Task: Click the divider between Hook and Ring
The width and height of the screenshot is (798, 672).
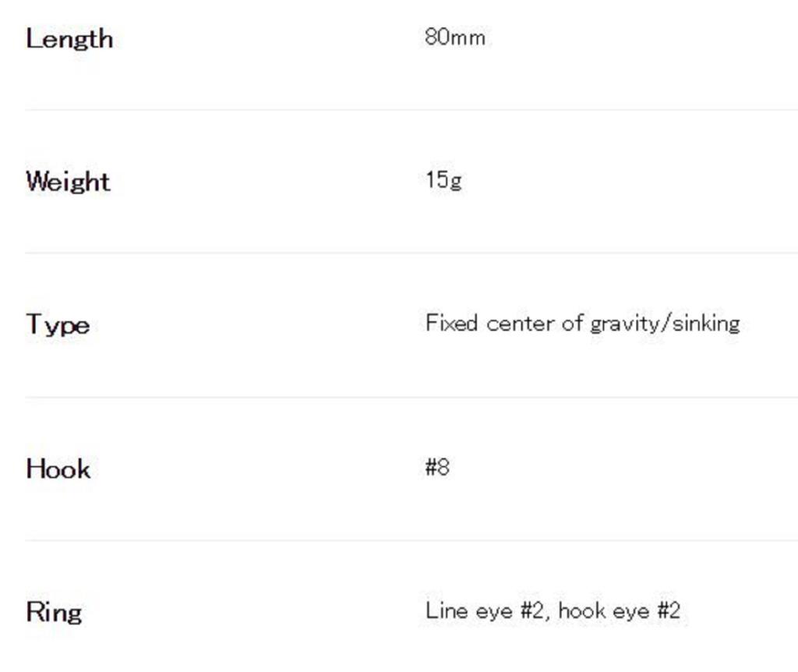Action: tap(411, 540)
